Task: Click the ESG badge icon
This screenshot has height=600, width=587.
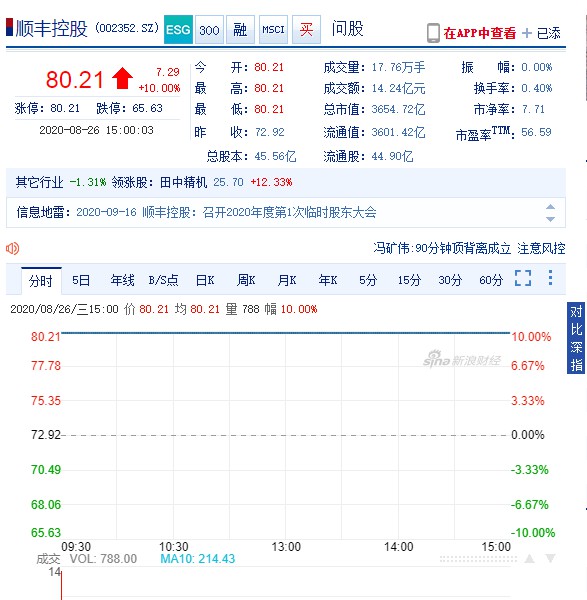Action: pyautogui.click(x=178, y=29)
